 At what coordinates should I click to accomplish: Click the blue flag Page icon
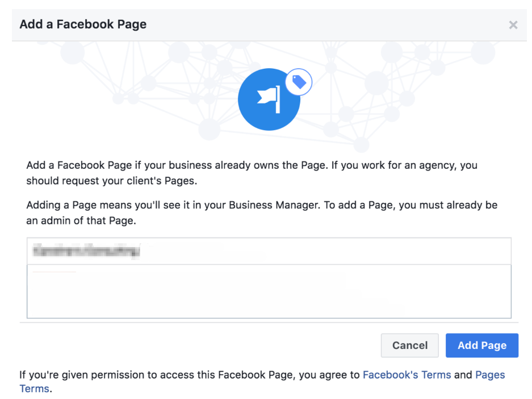click(x=269, y=99)
